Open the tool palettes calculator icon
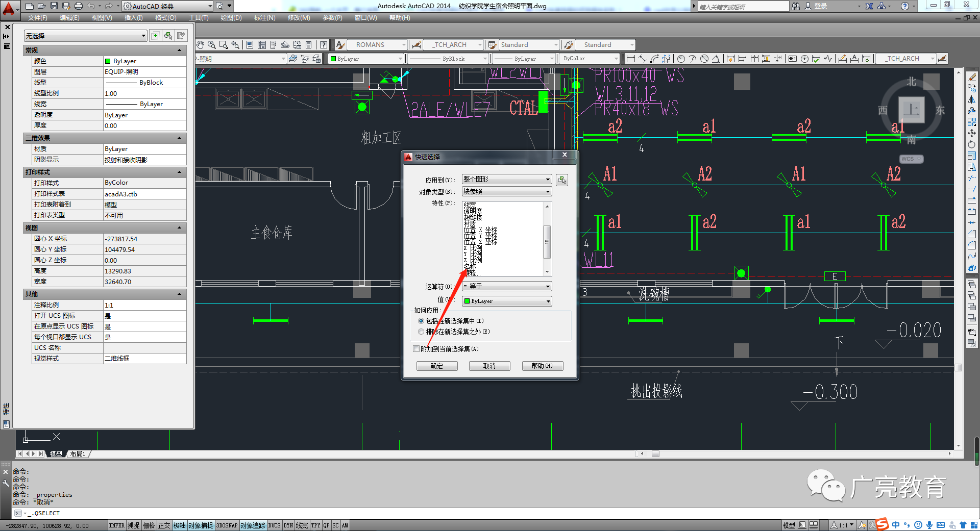The image size is (980, 531). (x=308, y=45)
